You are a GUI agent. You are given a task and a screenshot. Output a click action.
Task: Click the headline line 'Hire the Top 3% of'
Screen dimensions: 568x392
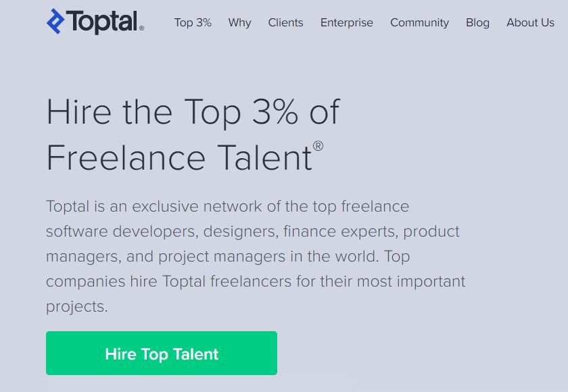(193, 112)
